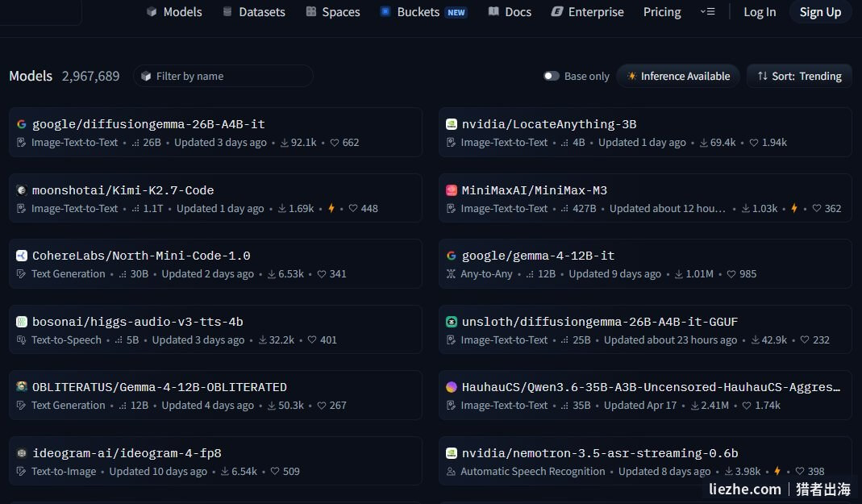Click the heart icon beside 985 likes

click(731, 274)
